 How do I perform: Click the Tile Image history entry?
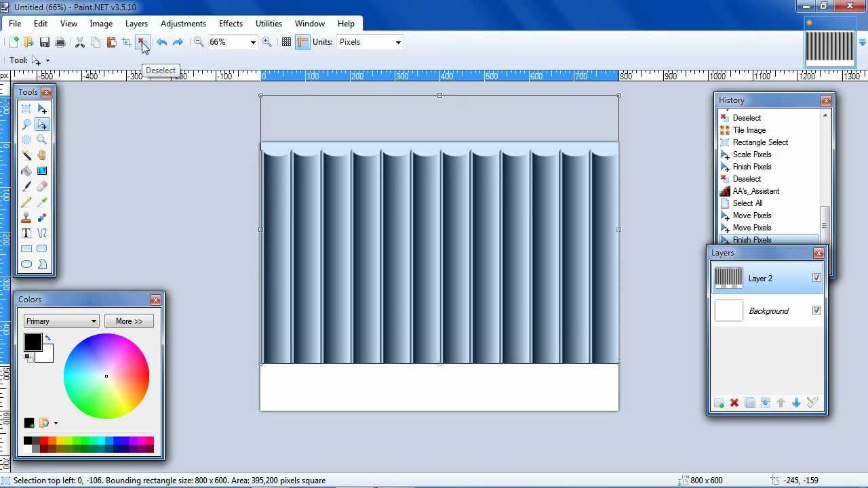(x=749, y=130)
